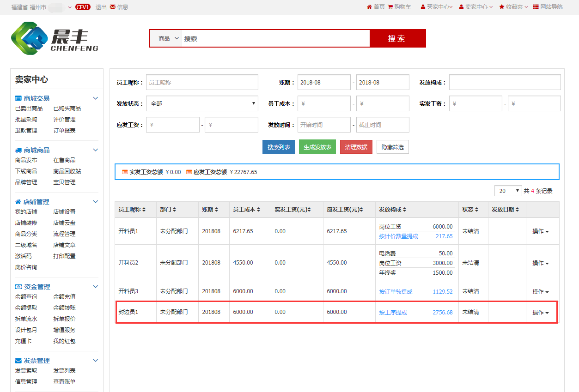Click the Chenfeng logo image
579x392 pixels.
(x=55, y=38)
